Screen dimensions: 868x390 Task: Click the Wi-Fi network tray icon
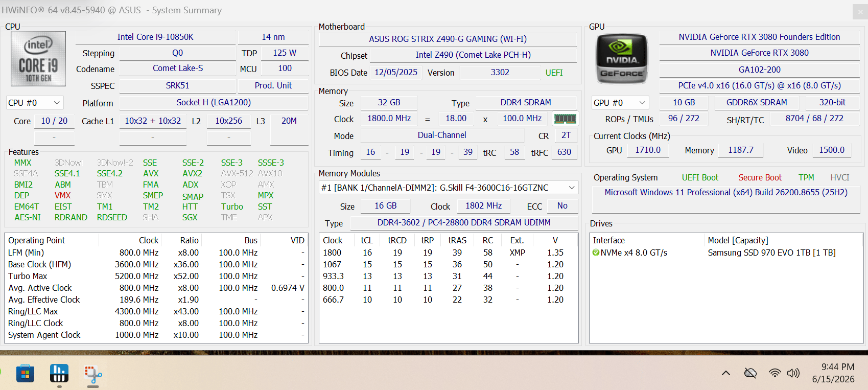click(775, 373)
